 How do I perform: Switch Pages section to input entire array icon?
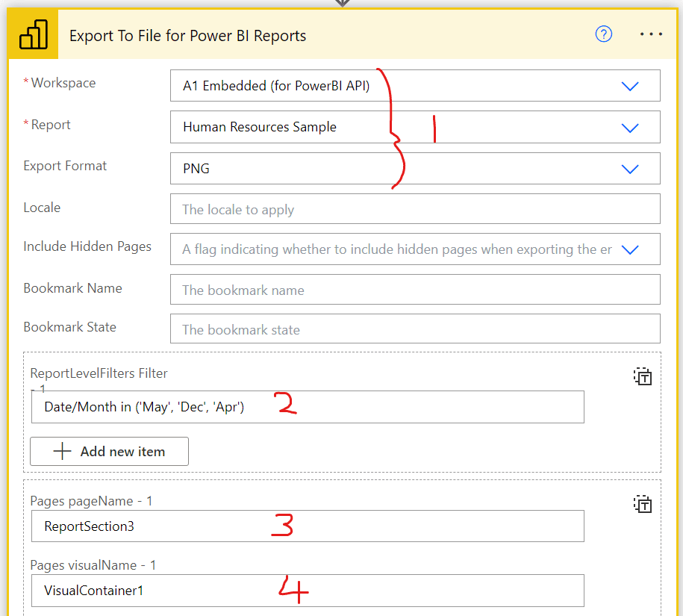pos(642,505)
